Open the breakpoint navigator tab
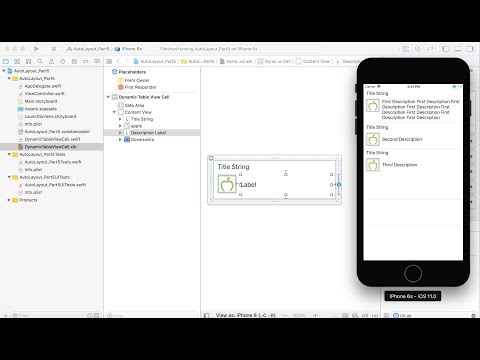This screenshot has height=360, width=480. click(85, 61)
